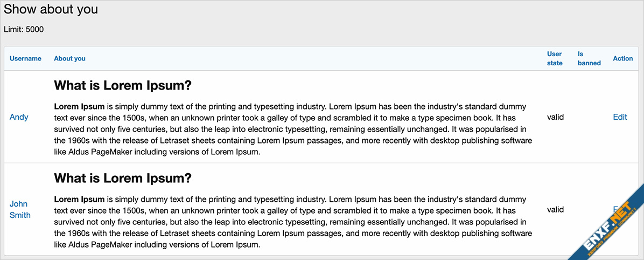Viewport: 644px width, 260px height.
Task: Click the empty Is banned cell for Andy
Action: (x=590, y=117)
